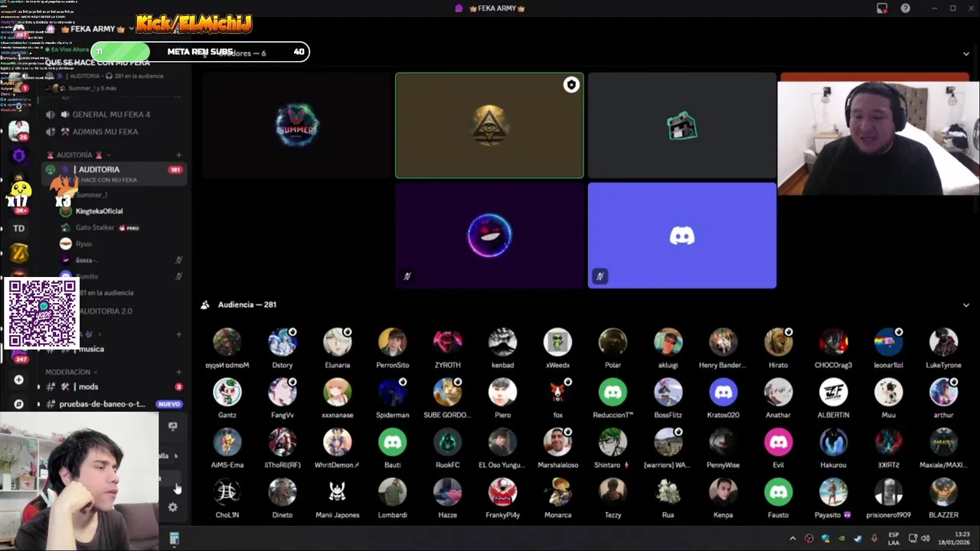
Task: Click the muted mic icon on blue Discord tile
Action: click(x=599, y=276)
